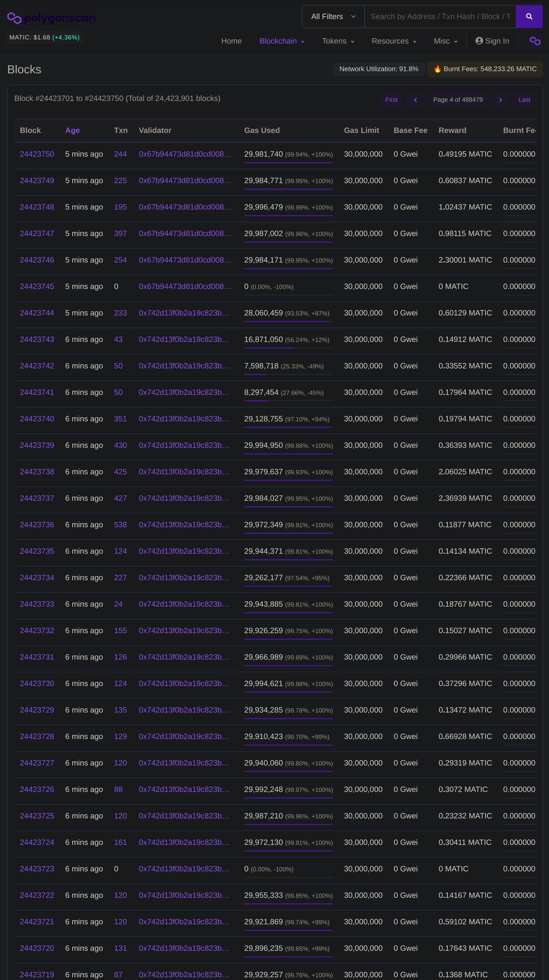
Task: Open the Resources menu
Action: pos(394,41)
